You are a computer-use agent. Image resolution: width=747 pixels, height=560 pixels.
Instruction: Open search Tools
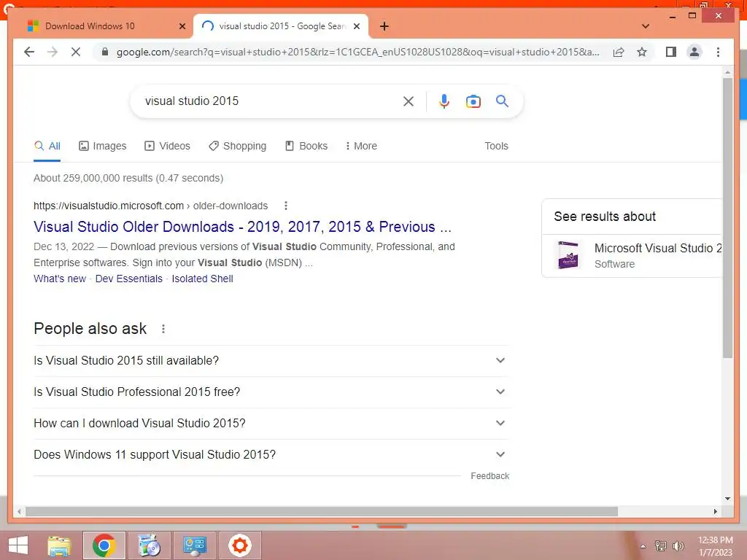pos(496,146)
